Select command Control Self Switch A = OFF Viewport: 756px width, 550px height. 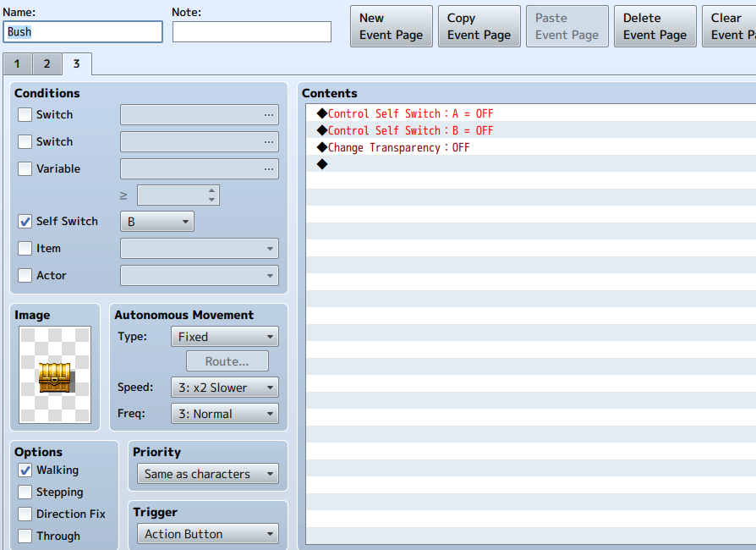[x=531, y=114]
